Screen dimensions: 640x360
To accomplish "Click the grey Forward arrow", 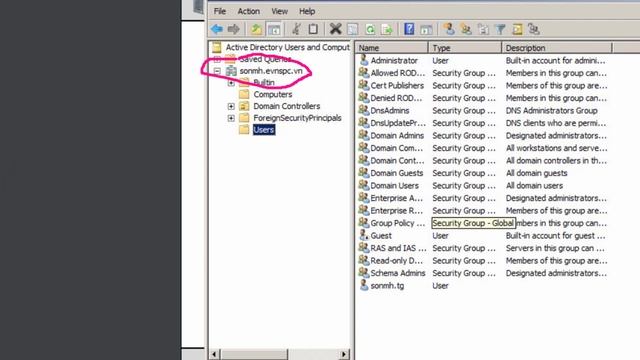I will 233,29.
